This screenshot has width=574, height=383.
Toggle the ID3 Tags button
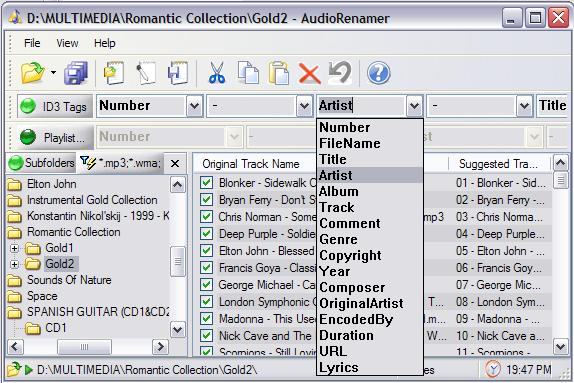coord(55,107)
